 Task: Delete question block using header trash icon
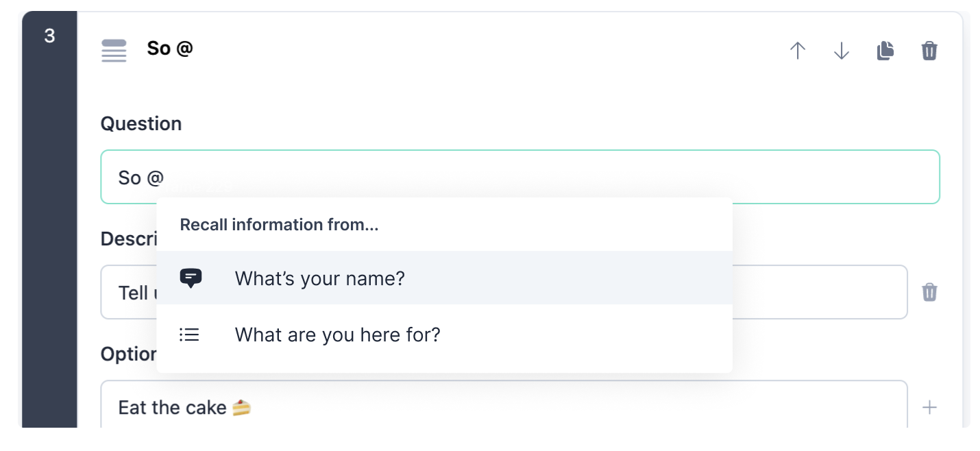point(929,51)
